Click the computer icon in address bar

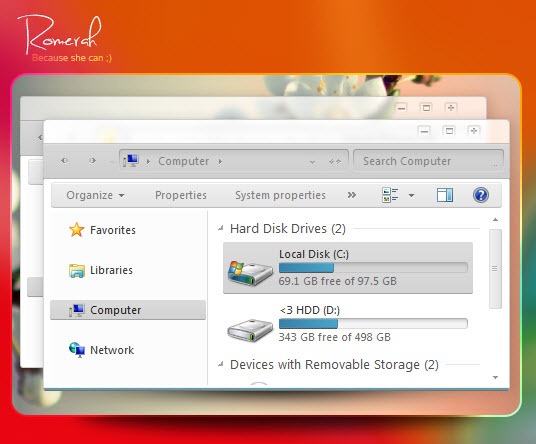point(131,160)
